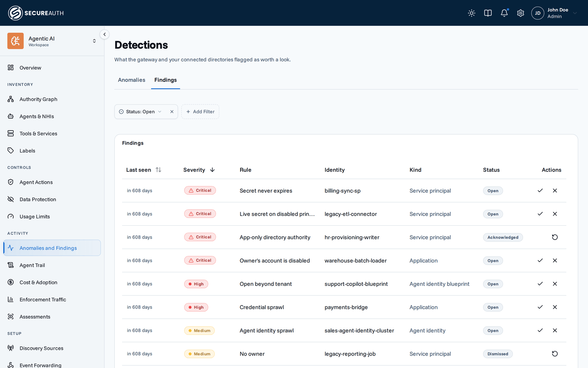
Task: Open the Overview page
Action: coord(52,68)
